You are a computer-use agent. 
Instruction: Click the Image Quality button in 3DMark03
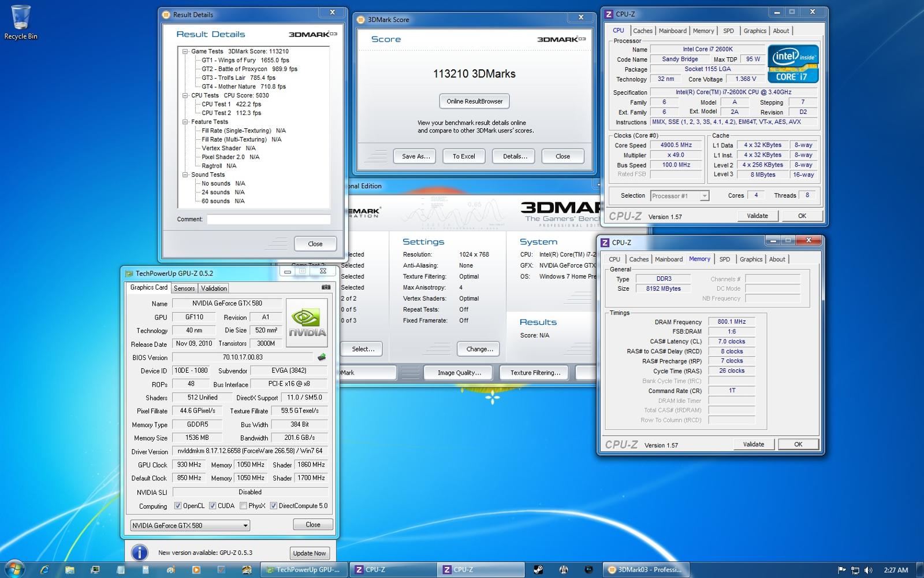[459, 373]
